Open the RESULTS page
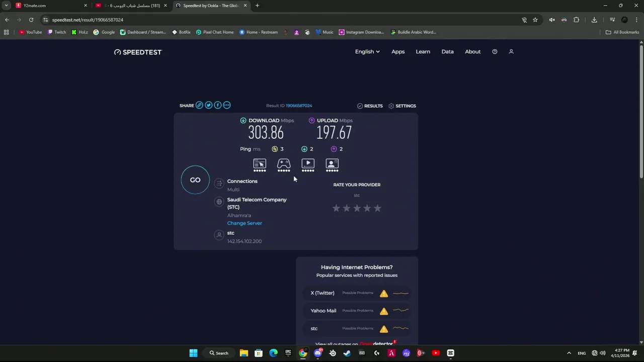The image size is (644, 362). click(x=370, y=106)
